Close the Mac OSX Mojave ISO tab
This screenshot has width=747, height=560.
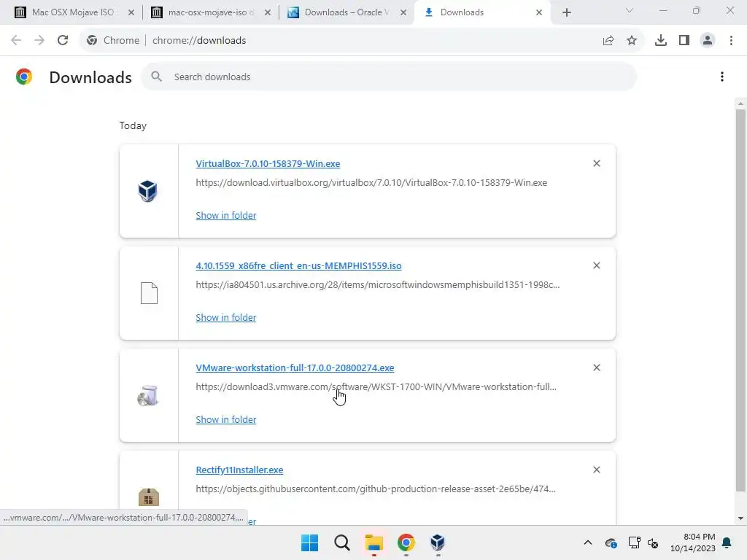[x=131, y=12]
